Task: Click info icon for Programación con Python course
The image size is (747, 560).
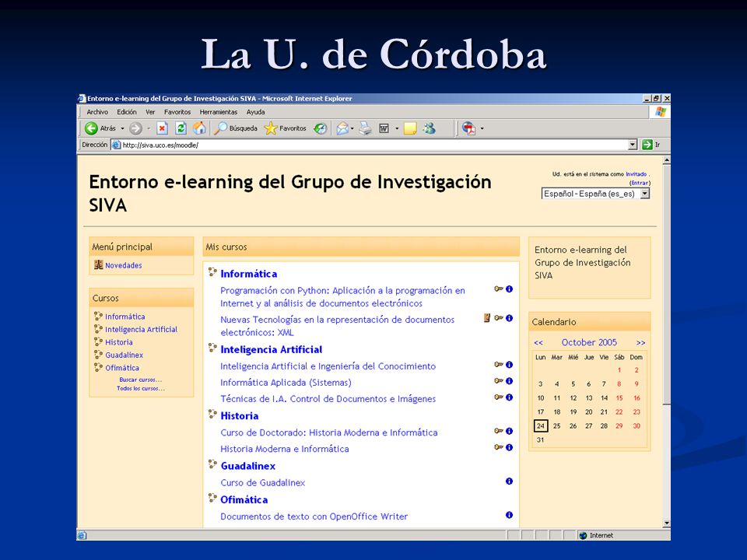Action: coord(509,289)
